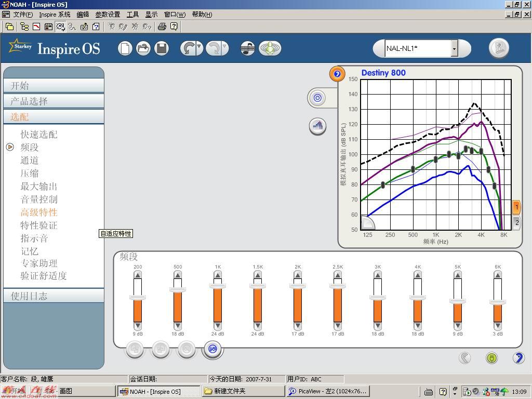Open a session with the round folder icon
This screenshot has width=532, height=399.
143,48
